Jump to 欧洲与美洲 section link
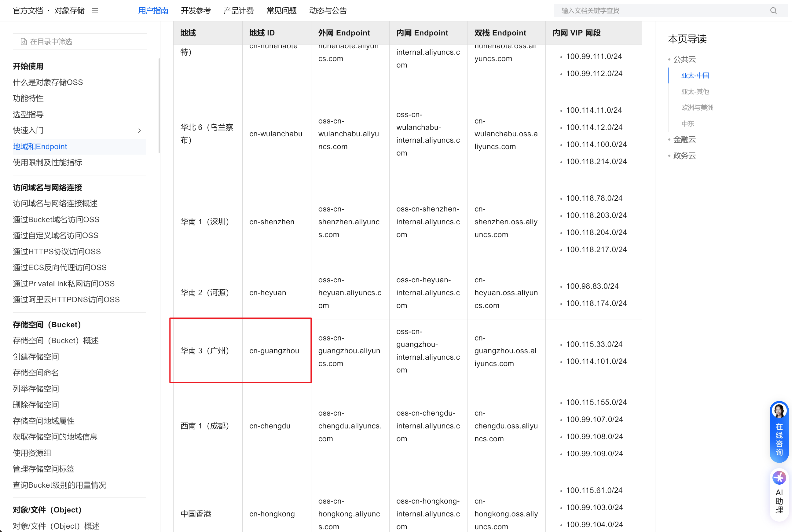 tap(697, 108)
